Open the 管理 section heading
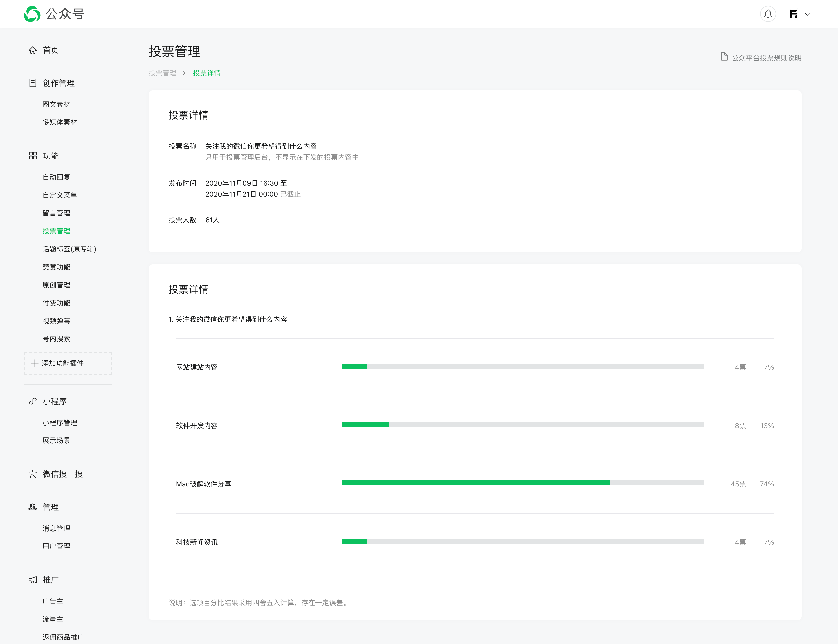Screen dimensions: 838x644 pos(51,507)
